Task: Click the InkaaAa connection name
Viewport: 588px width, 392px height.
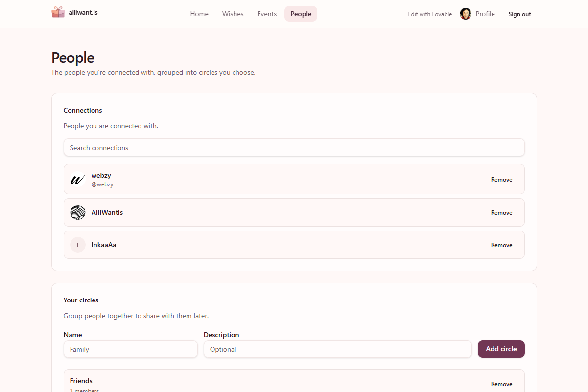Action: tap(104, 245)
